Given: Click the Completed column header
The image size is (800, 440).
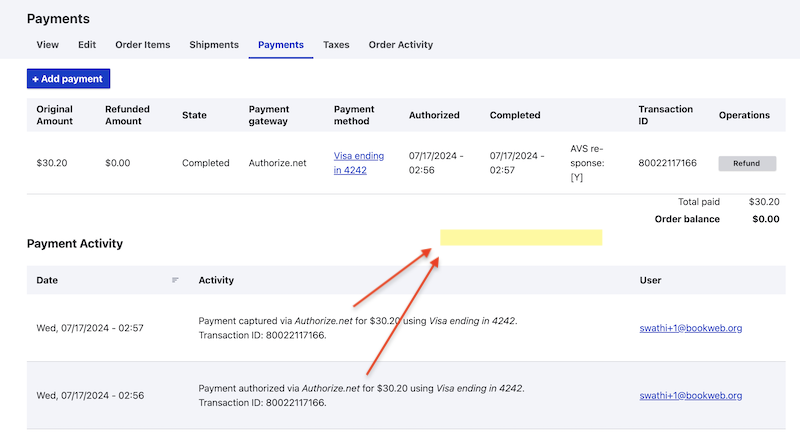Looking at the screenshot, I should [x=515, y=115].
